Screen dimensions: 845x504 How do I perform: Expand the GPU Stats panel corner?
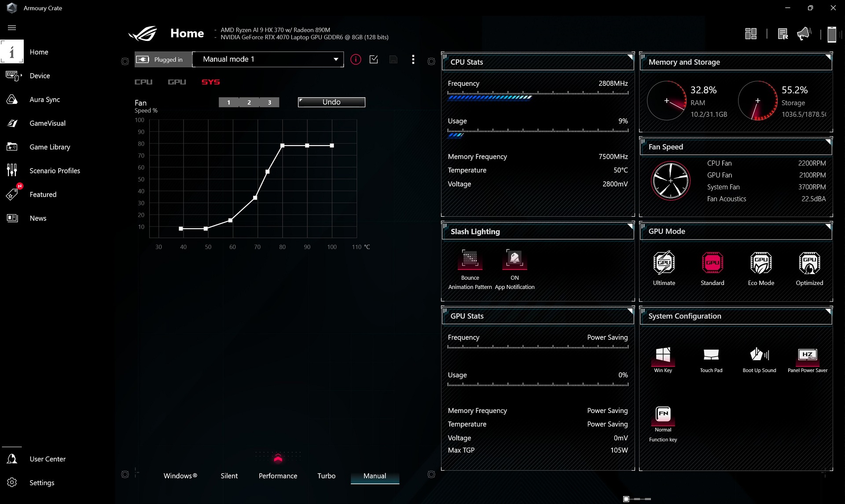630,311
